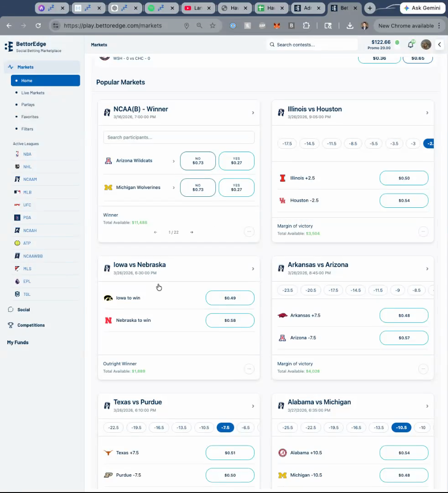Open My Funds link
Image resolution: width=448 pixels, height=493 pixels.
click(18, 342)
